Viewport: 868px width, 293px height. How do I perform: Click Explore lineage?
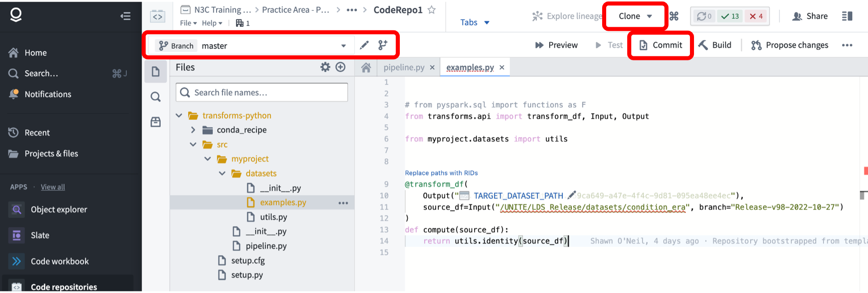tap(567, 16)
